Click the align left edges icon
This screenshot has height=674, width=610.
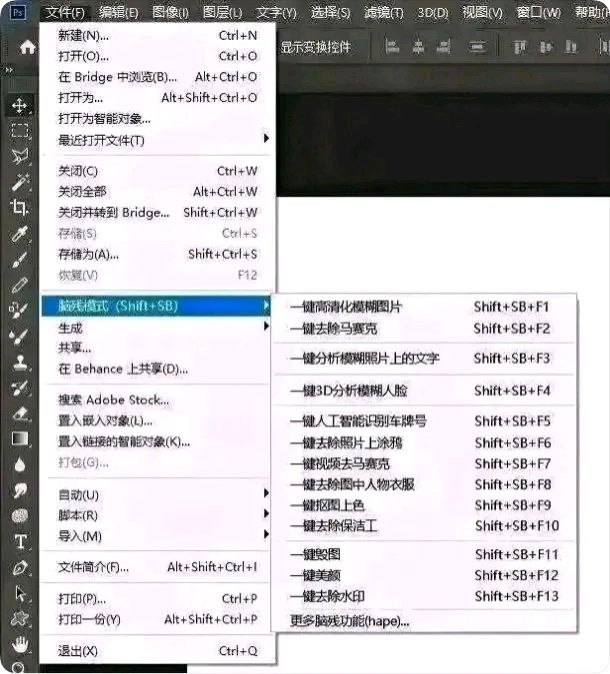[x=392, y=46]
